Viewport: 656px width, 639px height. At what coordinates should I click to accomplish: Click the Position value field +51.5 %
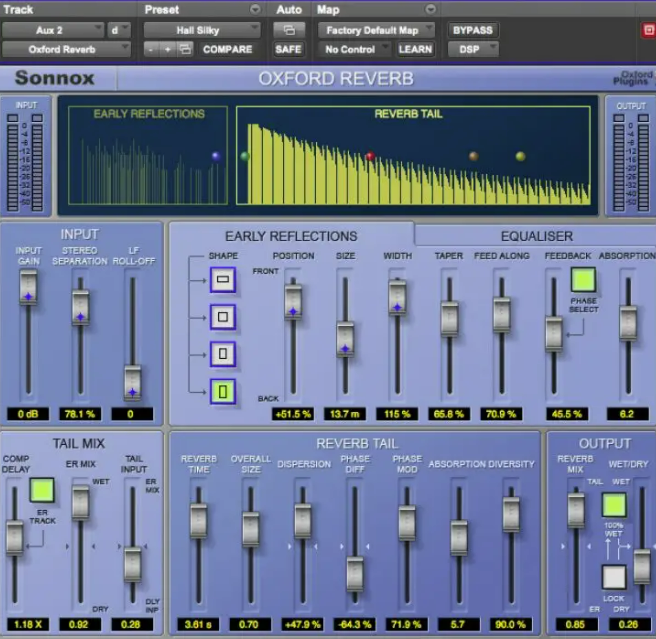pyautogui.click(x=292, y=414)
